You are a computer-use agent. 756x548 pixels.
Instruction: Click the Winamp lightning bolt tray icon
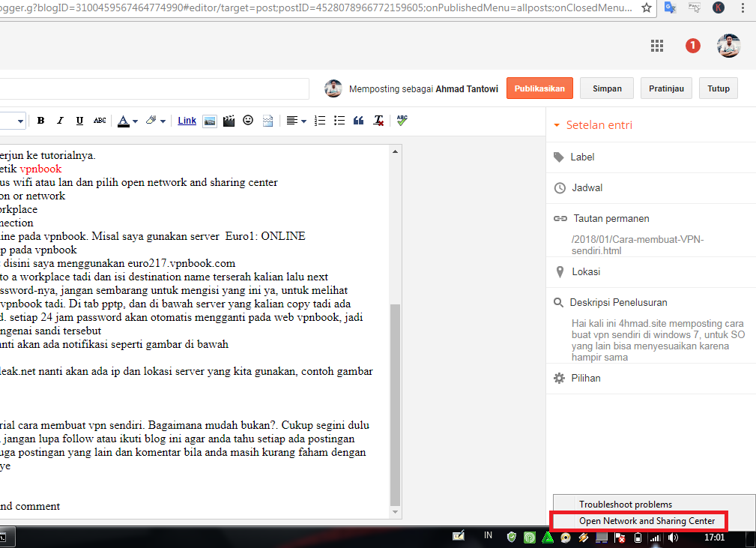584,537
